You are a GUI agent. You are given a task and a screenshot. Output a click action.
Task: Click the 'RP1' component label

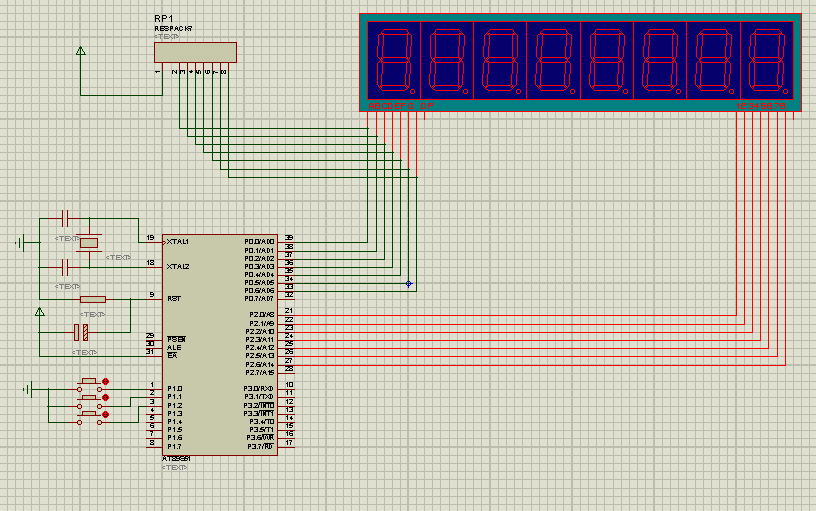coord(163,19)
